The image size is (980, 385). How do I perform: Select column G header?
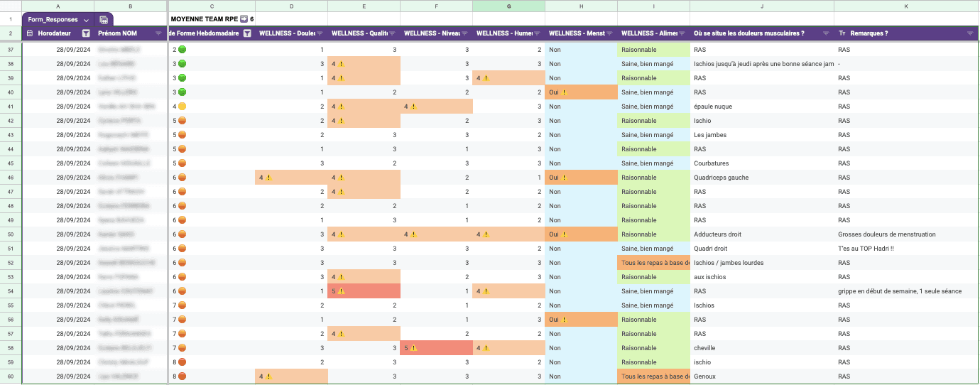pos(508,6)
